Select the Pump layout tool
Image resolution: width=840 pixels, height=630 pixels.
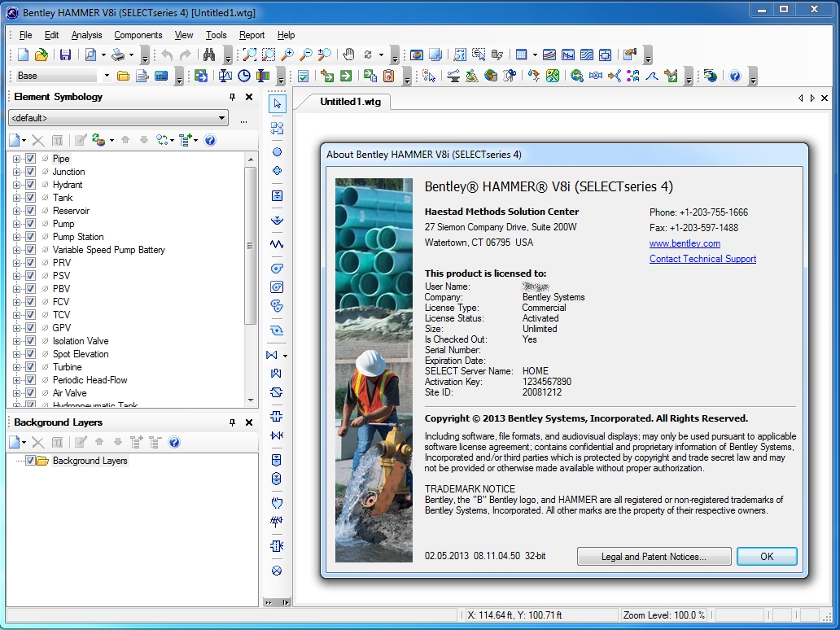(277, 269)
